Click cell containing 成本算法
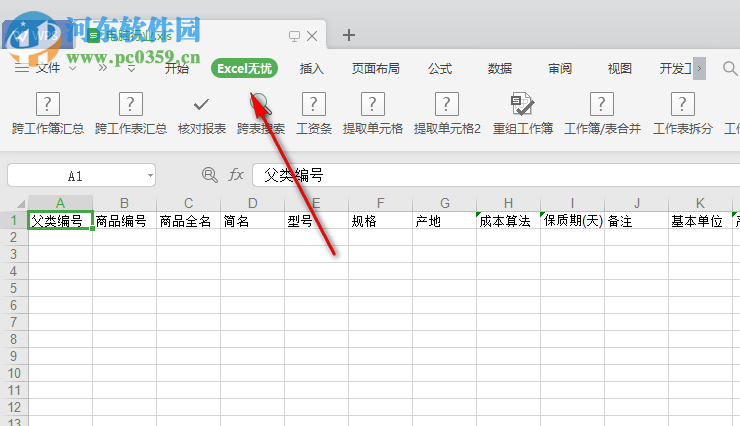 tap(508, 220)
